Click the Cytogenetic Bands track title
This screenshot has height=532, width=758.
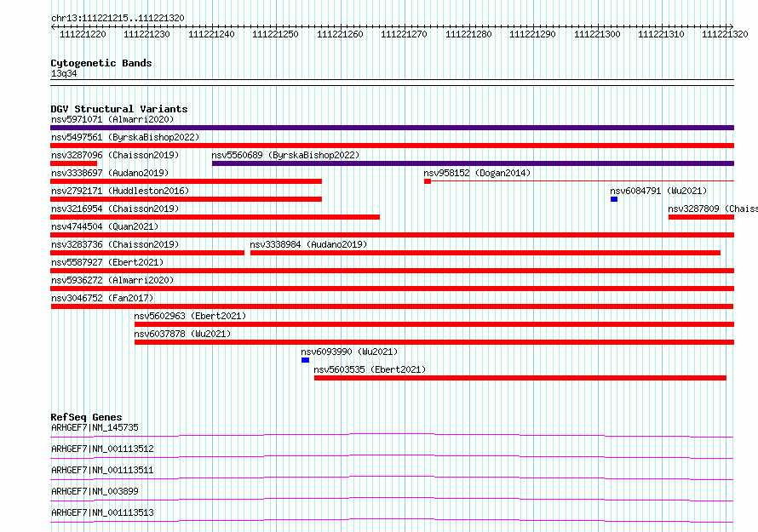(101, 63)
